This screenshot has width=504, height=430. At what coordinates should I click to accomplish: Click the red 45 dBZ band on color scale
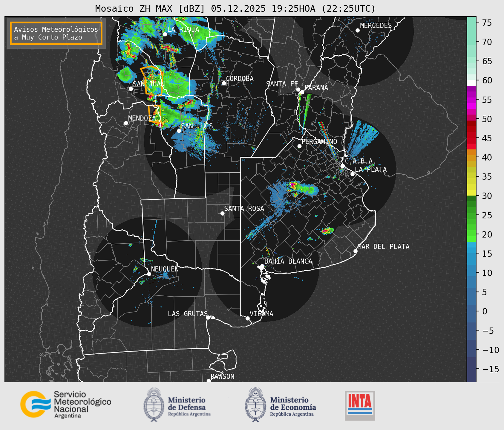[x=471, y=138]
